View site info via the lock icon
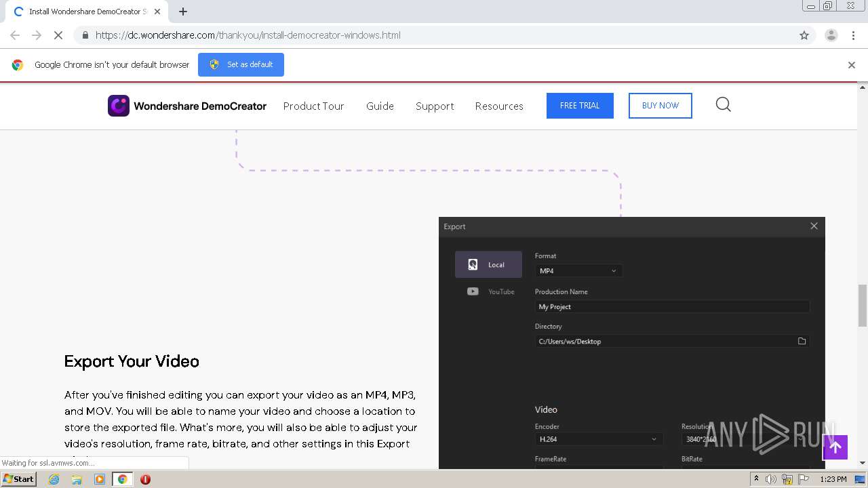 coord(85,35)
